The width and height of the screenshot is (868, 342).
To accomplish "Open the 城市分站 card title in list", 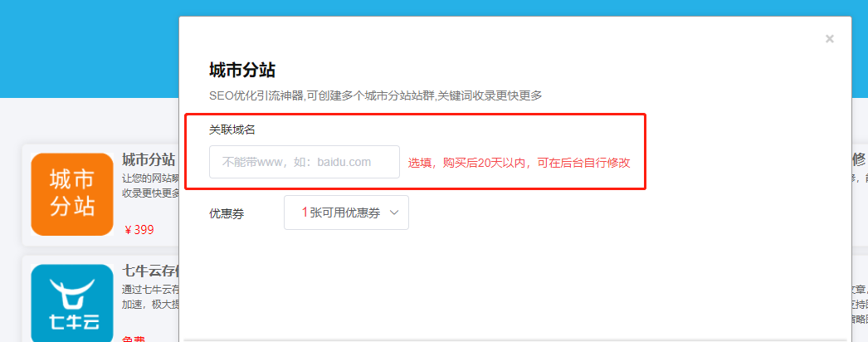I will coord(149,160).
